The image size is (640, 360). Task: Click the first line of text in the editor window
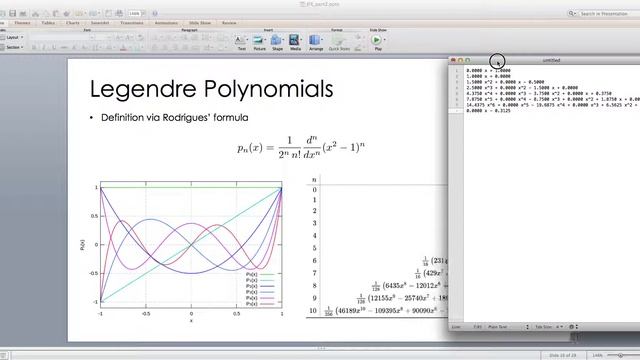(488, 71)
